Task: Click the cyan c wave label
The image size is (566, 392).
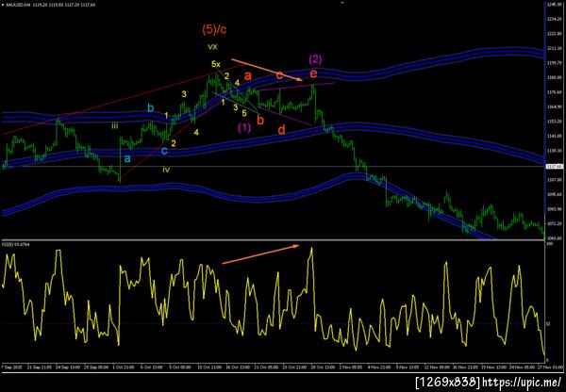Action: coord(164,151)
